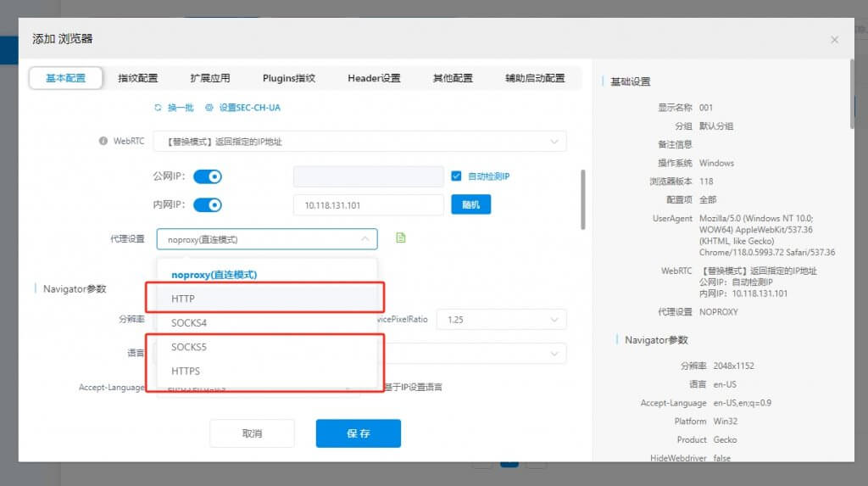The width and height of the screenshot is (868, 486).
Task: Click the refresh icon next to 换一批
Action: [158, 108]
